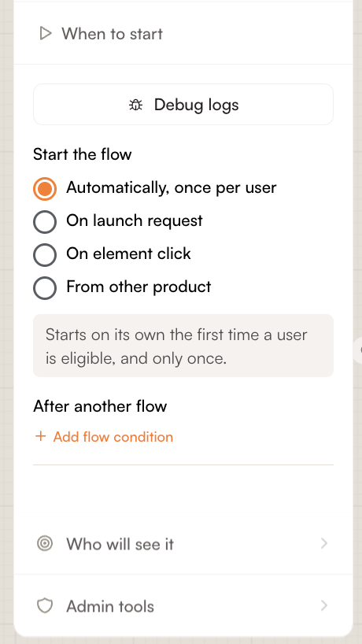Image resolution: width=362 pixels, height=644 pixels.
Task: Expand Admin tools chevron arrow
Action: [323, 605]
